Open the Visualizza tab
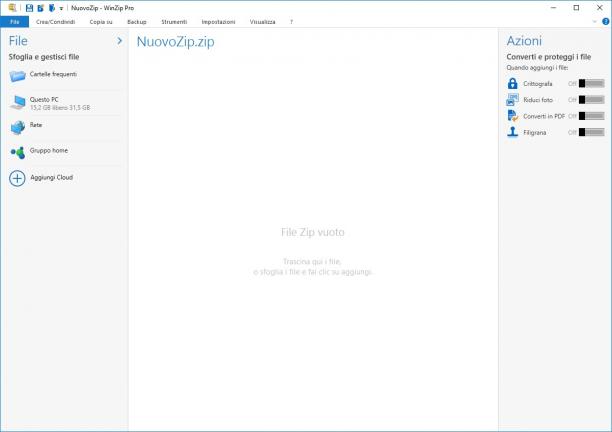 click(x=262, y=22)
